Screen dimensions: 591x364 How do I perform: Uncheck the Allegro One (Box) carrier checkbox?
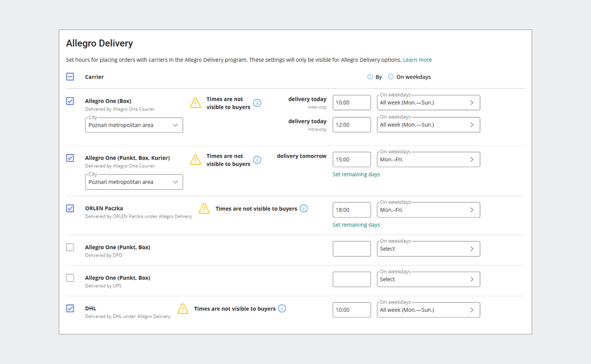[70, 101]
